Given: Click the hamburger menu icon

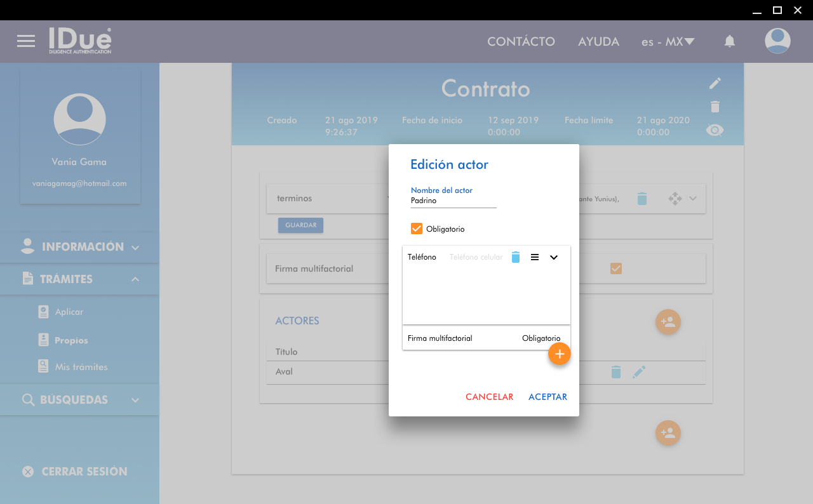Looking at the screenshot, I should [26, 41].
